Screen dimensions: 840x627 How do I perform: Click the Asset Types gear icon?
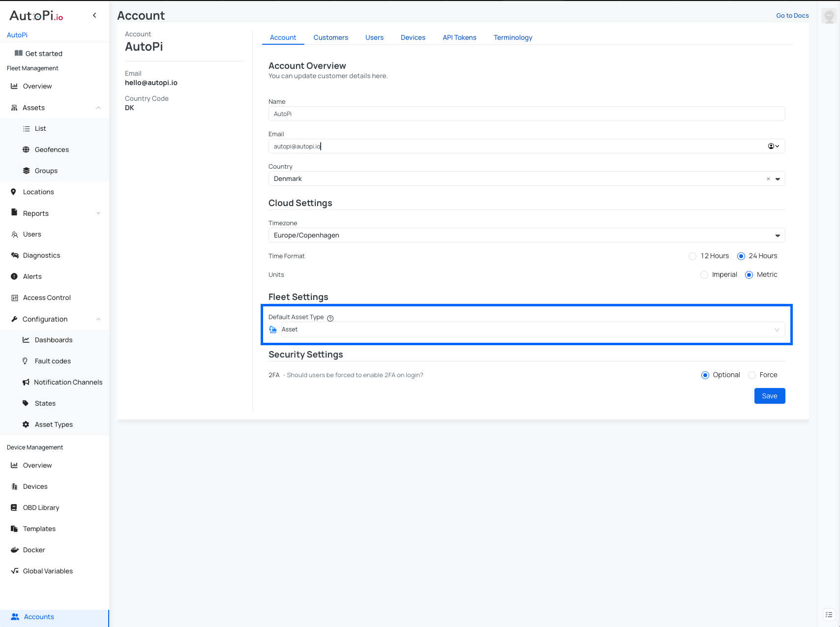tap(26, 424)
